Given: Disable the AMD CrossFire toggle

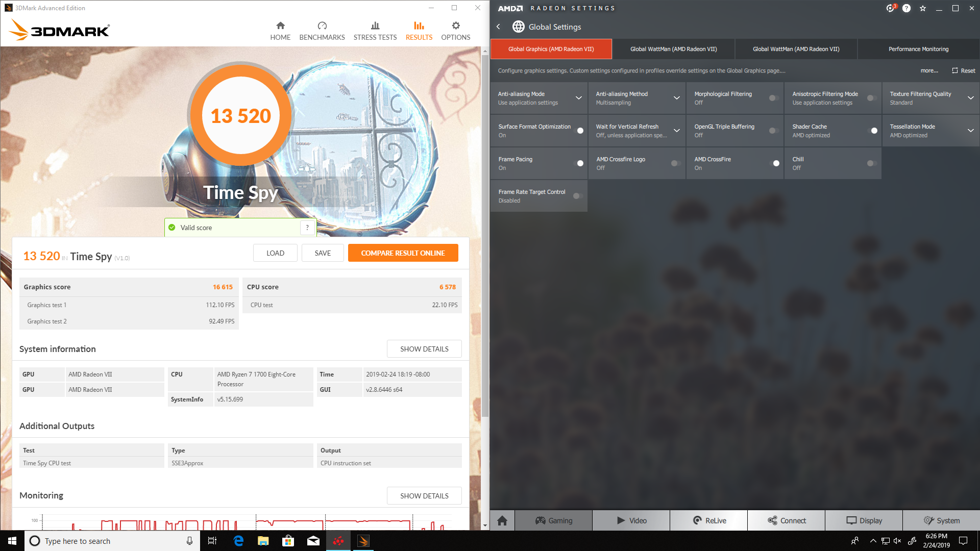Looking at the screenshot, I should [774, 163].
